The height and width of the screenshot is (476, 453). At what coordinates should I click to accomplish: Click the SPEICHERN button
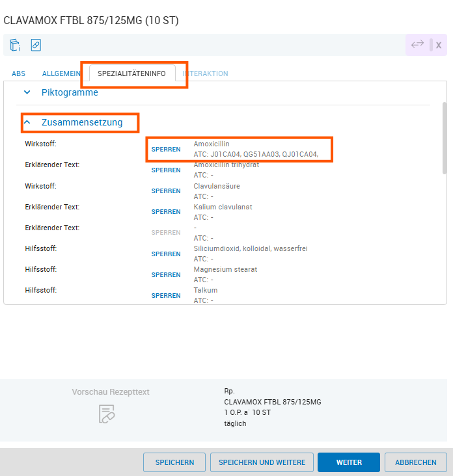pyautogui.click(x=174, y=462)
